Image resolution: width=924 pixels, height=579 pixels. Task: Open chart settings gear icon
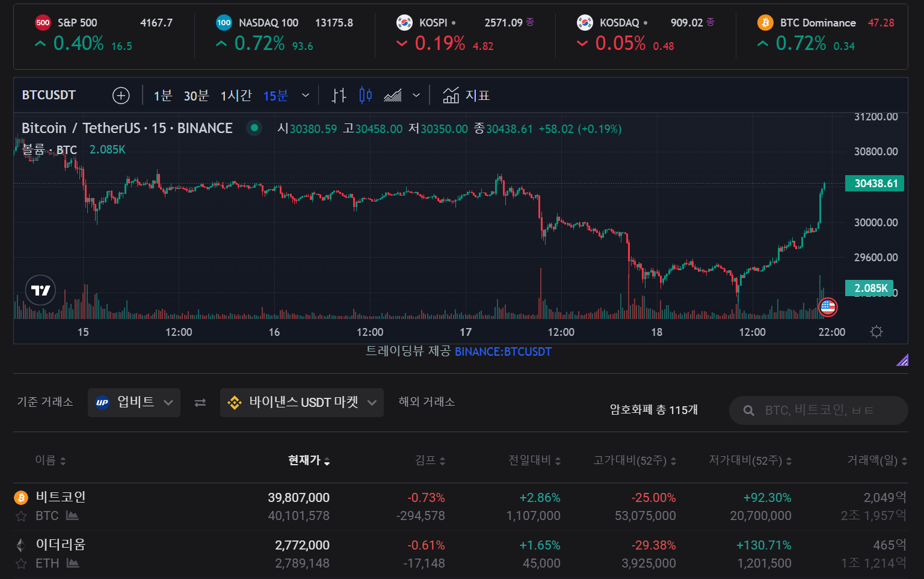876,332
